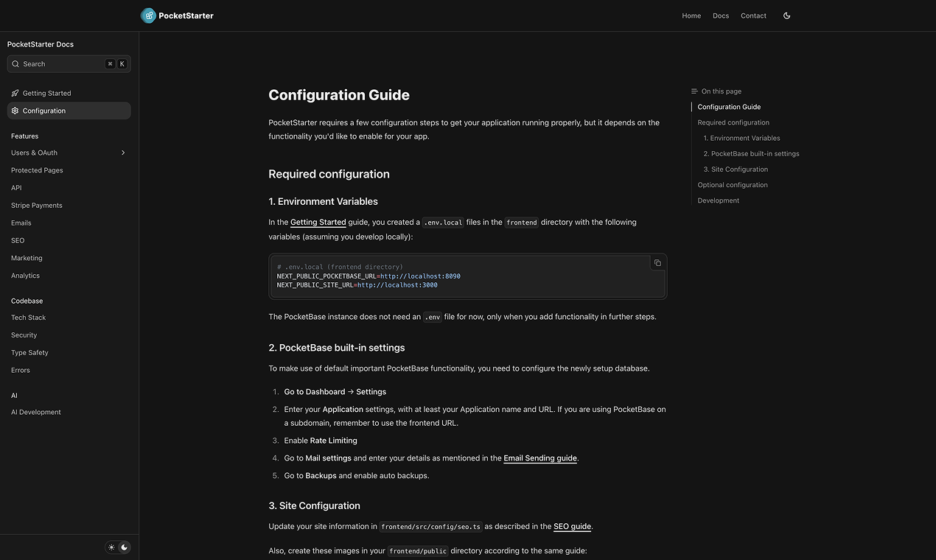Click the Getting Started rocket icon
The image size is (936, 560).
[15, 94]
